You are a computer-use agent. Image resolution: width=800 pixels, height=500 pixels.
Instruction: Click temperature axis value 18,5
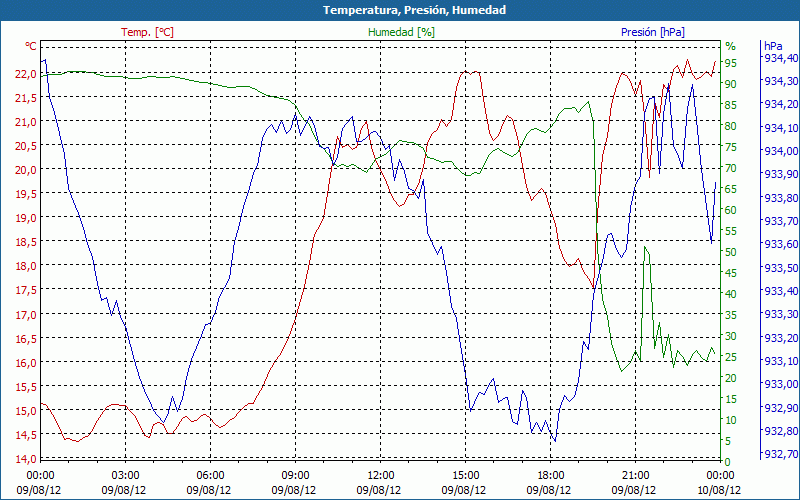pos(26,242)
